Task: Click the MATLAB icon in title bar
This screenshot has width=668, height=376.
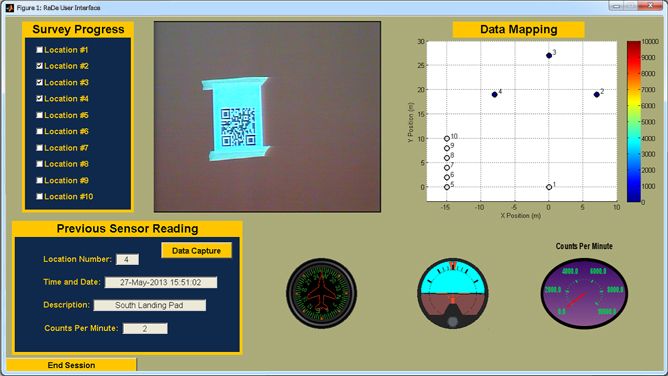Action: click(x=9, y=8)
